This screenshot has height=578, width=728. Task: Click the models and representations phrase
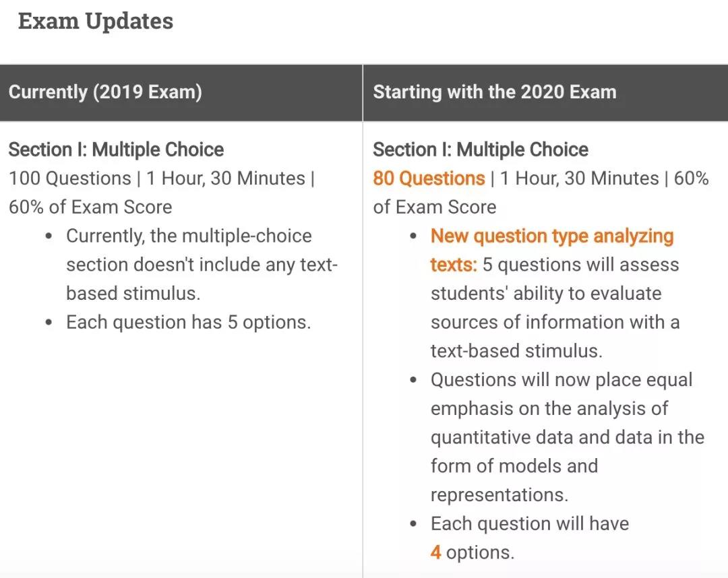click(x=535, y=480)
